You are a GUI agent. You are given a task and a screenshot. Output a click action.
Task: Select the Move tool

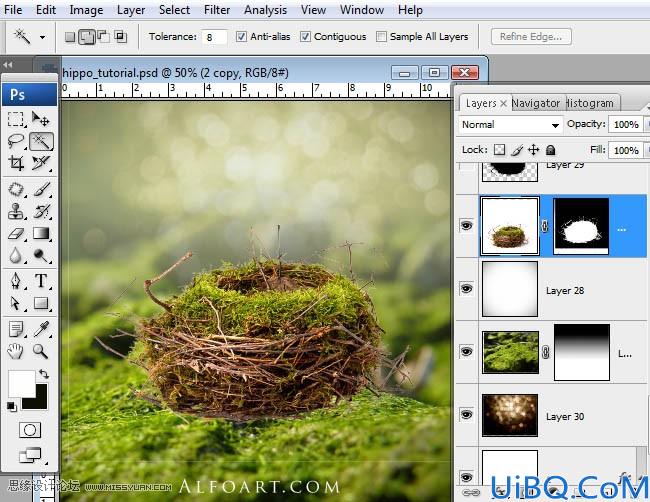pyautogui.click(x=41, y=119)
